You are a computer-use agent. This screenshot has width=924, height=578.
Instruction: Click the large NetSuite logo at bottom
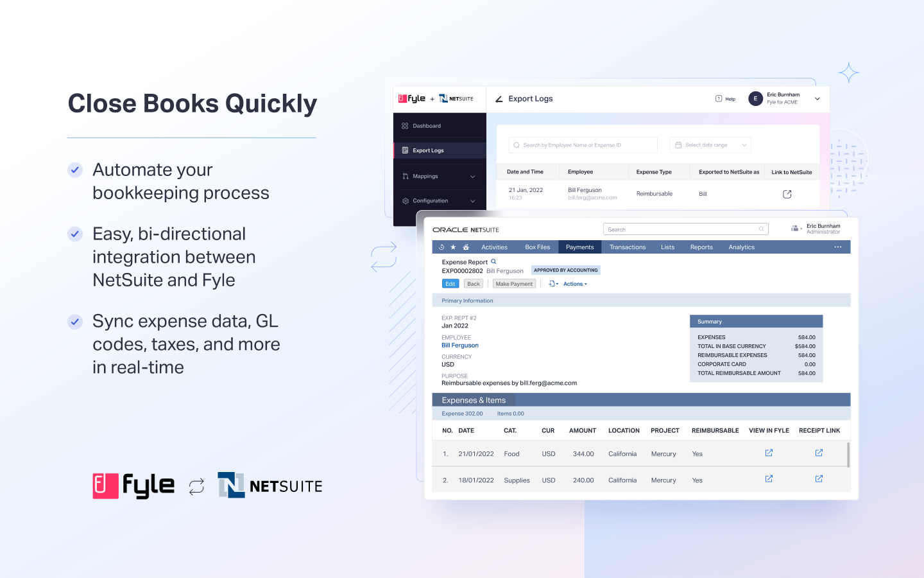pos(270,486)
